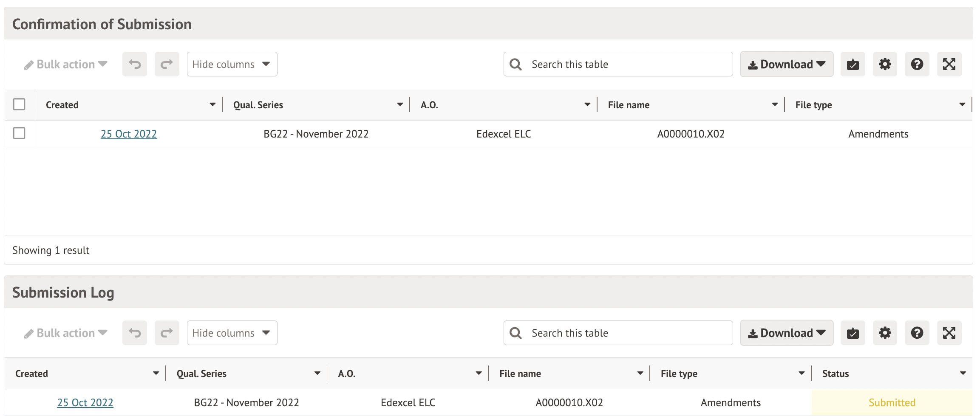980x416 pixels.
Task: Open 25 Oct 2022 link in Confirmation table
Action: (x=129, y=134)
